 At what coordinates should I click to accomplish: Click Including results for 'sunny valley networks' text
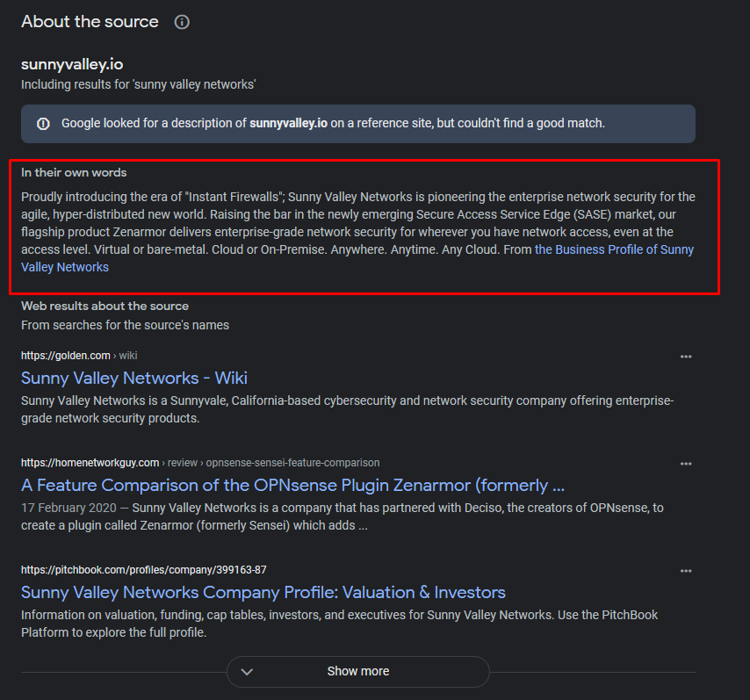coord(138,84)
